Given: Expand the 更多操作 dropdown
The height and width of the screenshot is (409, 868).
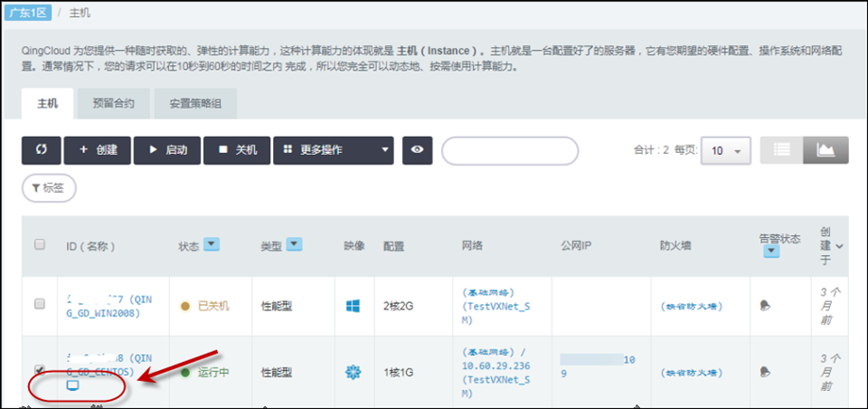Looking at the screenshot, I should (x=334, y=150).
